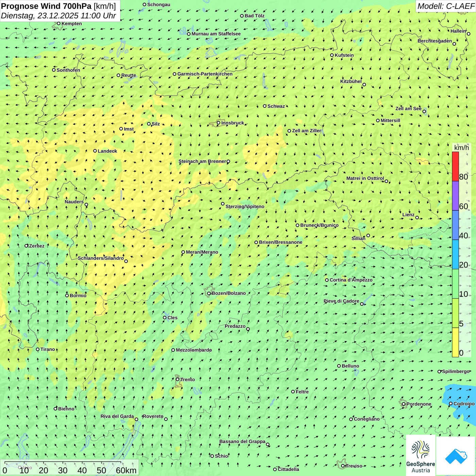Click the Sonthofen town label

click(68, 70)
